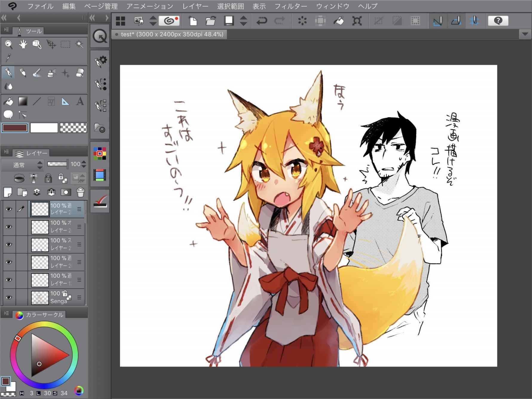Hide the Senga layer
The height and width of the screenshot is (399, 532).
(x=9, y=297)
